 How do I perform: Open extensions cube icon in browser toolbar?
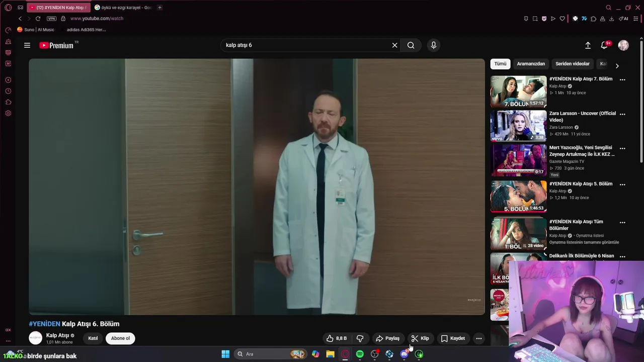[593, 19]
